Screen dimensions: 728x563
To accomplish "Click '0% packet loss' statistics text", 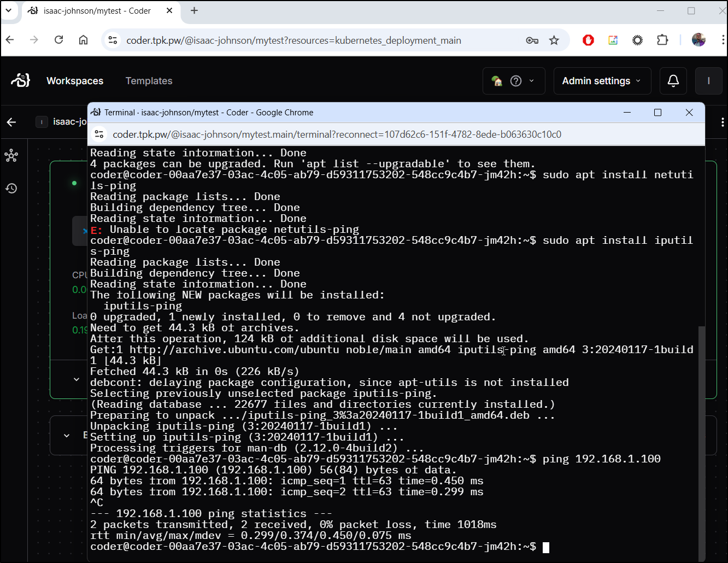I will [366, 525].
